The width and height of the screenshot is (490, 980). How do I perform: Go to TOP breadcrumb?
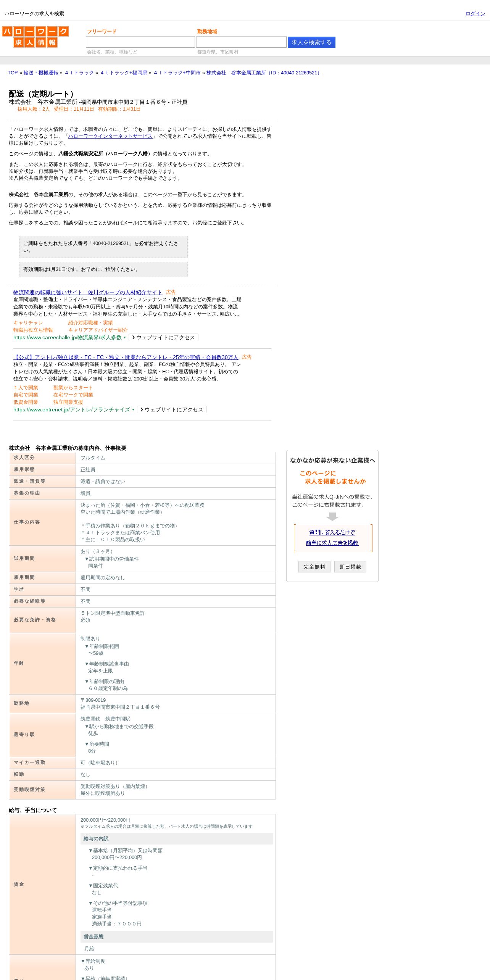tap(13, 73)
